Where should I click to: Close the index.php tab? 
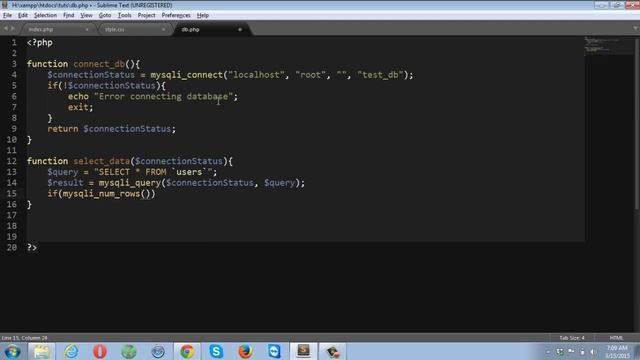click(87, 29)
